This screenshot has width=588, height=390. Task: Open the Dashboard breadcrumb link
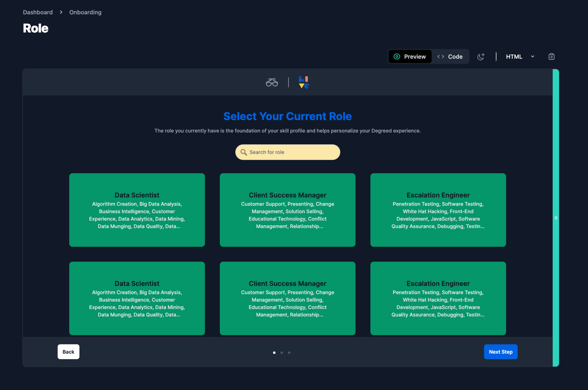[x=38, y=12]
